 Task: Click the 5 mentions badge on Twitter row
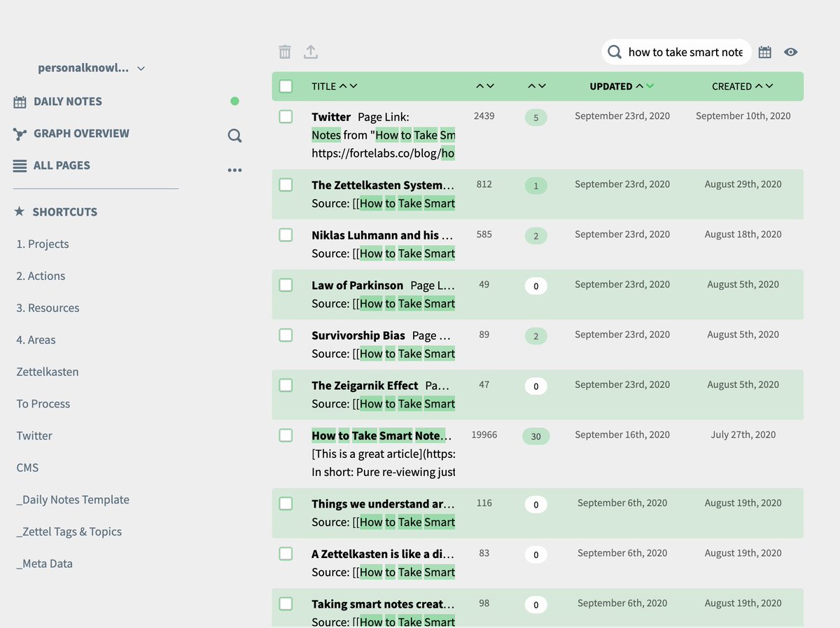(536, 118)
